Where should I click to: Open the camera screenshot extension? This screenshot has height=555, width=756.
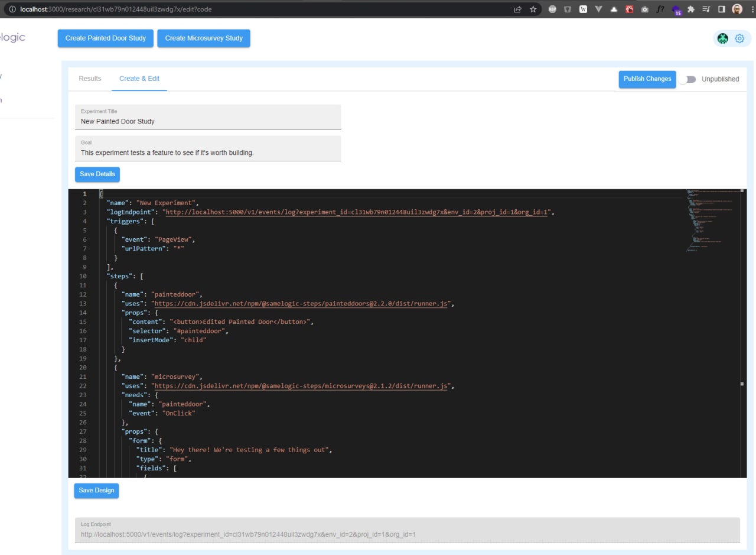click(x=645, y=9)
